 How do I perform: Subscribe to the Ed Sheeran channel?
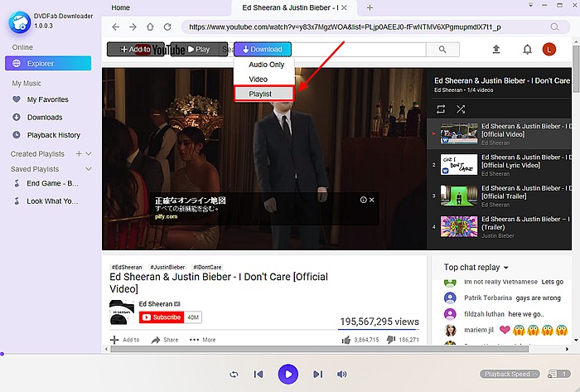pyautogui.click(x=162, y=317)
